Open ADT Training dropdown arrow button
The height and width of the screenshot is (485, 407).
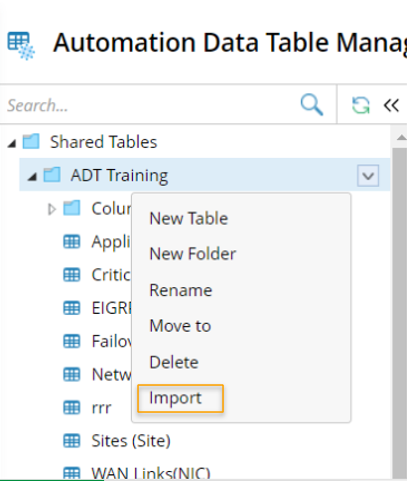368,175
